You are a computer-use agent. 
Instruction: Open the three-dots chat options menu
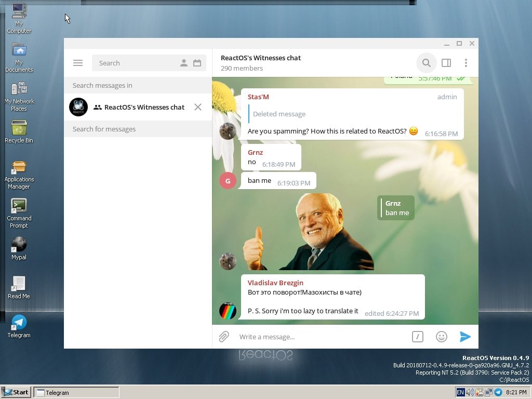pyautogui.click(x=466, y=63)
